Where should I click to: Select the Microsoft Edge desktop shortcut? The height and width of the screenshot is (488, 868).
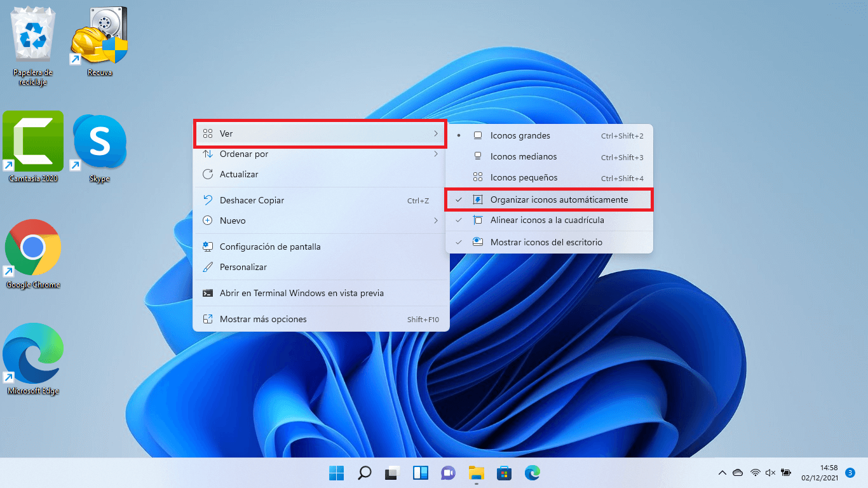pos(33,360)
